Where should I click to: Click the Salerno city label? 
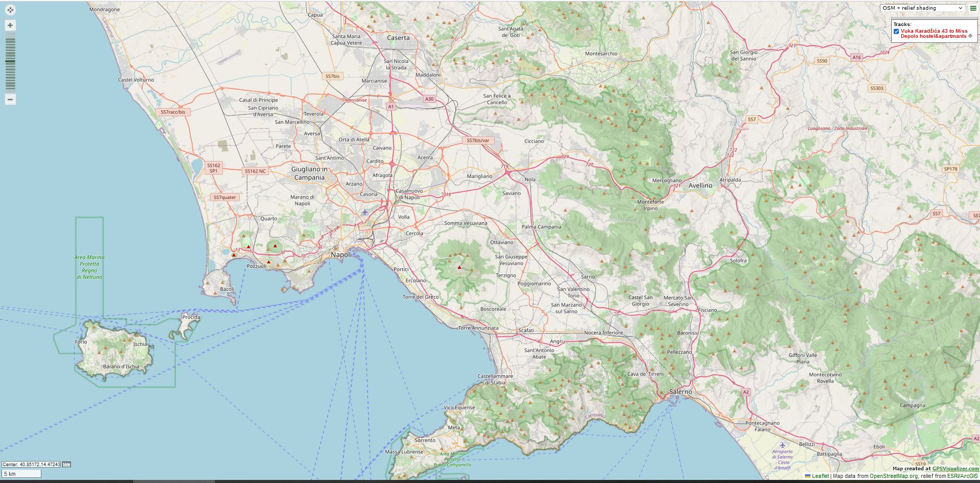point(681,392)
